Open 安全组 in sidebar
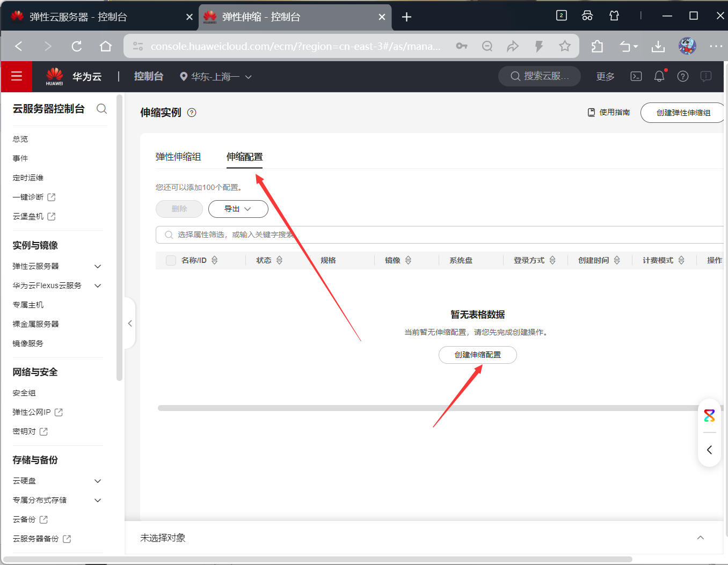728x565 pixels. (24, 393)
